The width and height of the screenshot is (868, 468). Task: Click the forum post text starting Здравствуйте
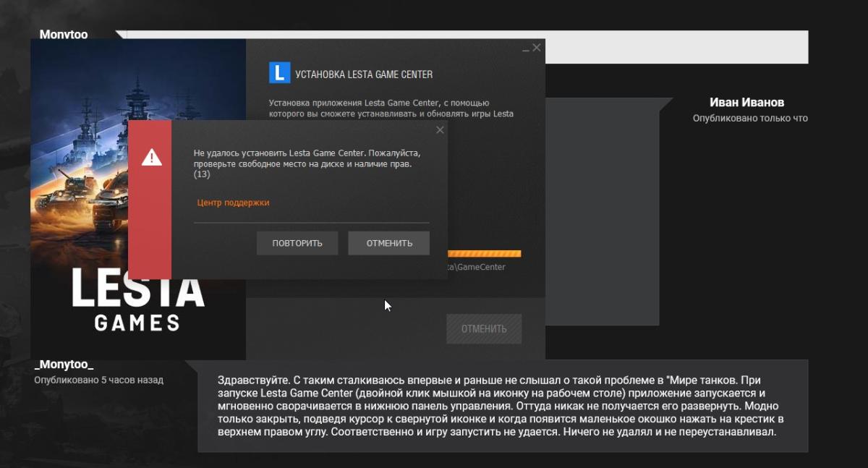coord(501,406)
